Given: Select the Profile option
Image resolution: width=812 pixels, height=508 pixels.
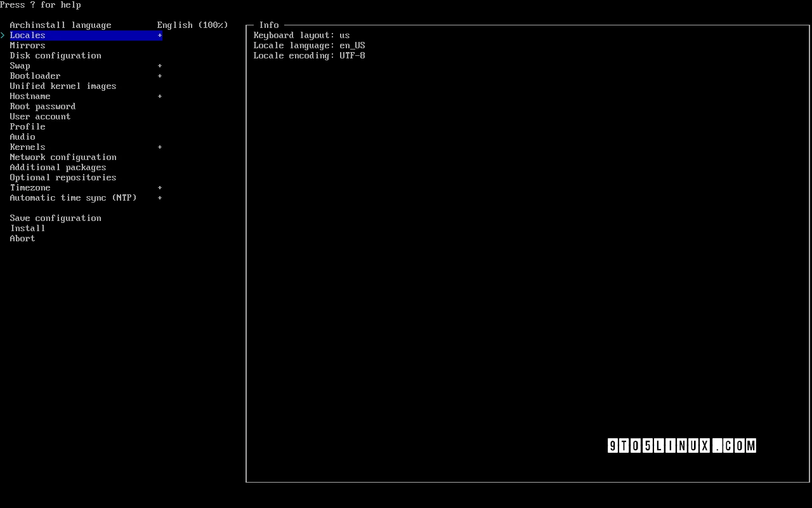Looking at the screenshot, I should (27, 126).
